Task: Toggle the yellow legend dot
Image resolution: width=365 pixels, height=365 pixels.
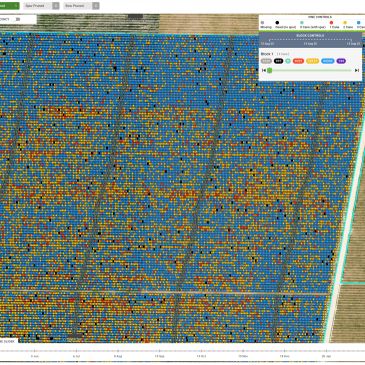Action: click(345, 23)
